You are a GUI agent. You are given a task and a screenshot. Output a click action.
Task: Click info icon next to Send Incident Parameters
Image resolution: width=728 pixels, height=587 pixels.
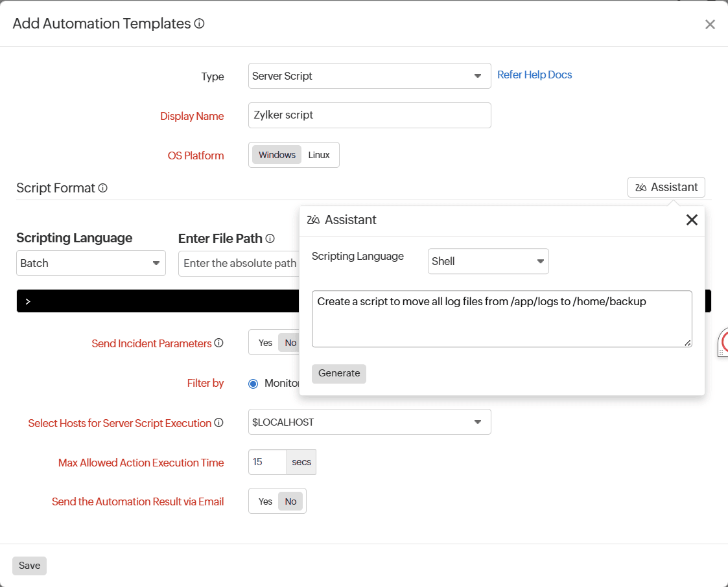tap(218, 343)
